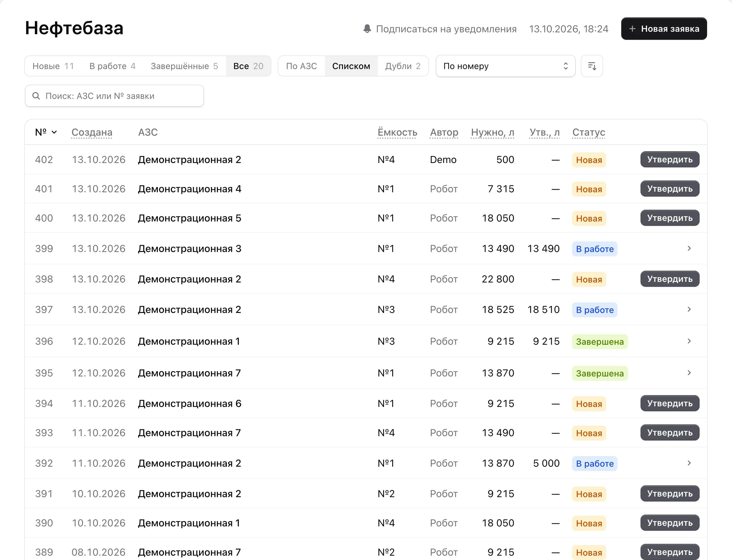The image size is (732, 560).
Task: Click the Ёмкость column header
Action: click(x=397, y=132)
